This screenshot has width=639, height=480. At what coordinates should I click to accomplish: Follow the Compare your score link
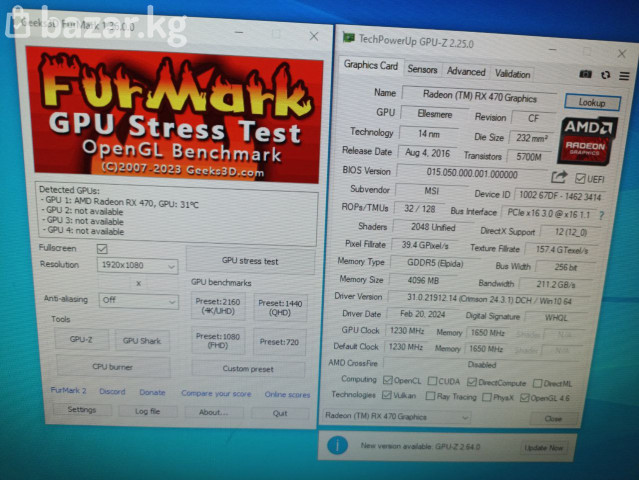click(x=216, y=392)
